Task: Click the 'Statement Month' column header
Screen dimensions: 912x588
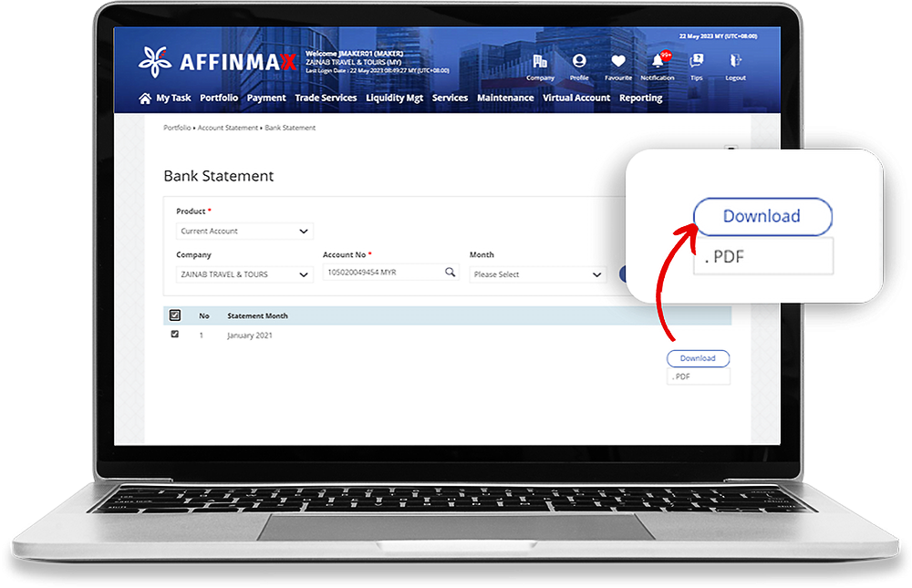Action: 258,315
